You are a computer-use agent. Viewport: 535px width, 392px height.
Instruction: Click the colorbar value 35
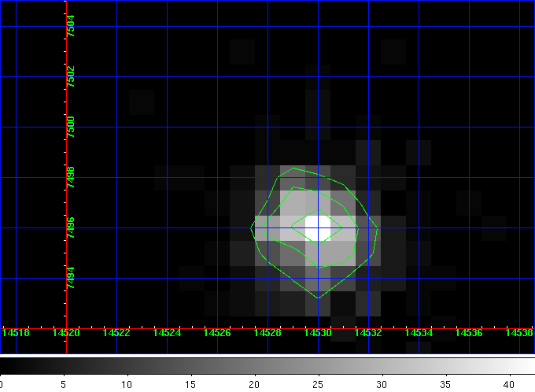pyautogui.click(x=445, y=385)
